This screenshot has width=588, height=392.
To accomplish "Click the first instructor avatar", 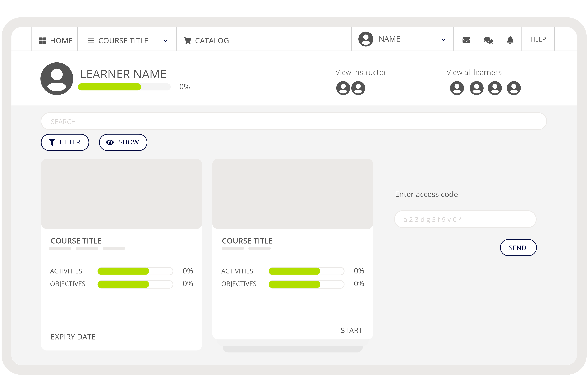I will point(343,88).
